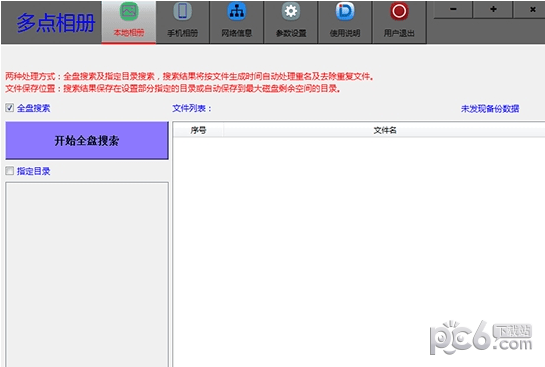The width and height of the screenshot is (545, 367).
Task: Select the 用户退出 user logout tab
Action: tap(399, 22)
